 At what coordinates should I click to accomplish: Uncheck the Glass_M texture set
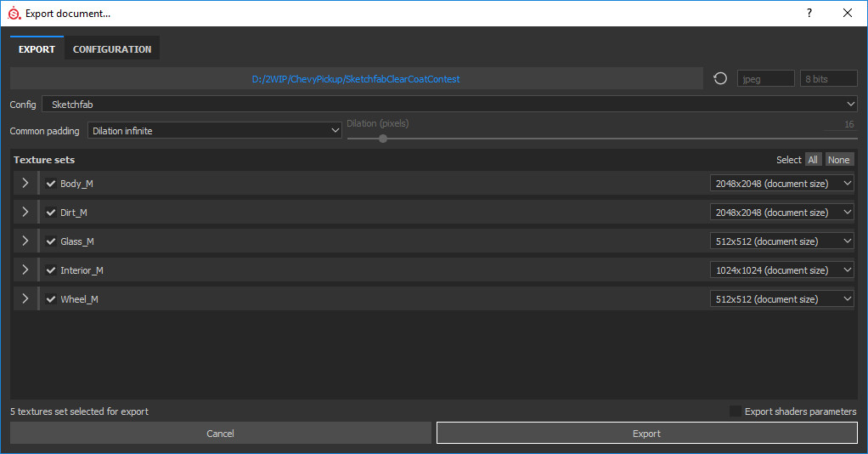coord(51,241)
